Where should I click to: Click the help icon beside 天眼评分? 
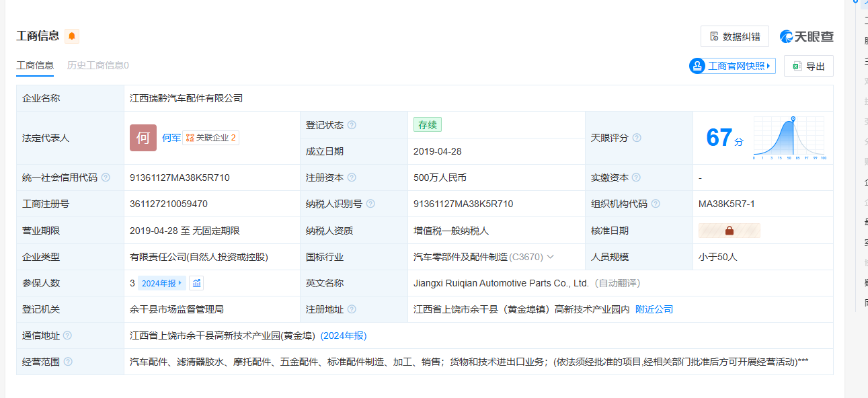coord(637,138)
